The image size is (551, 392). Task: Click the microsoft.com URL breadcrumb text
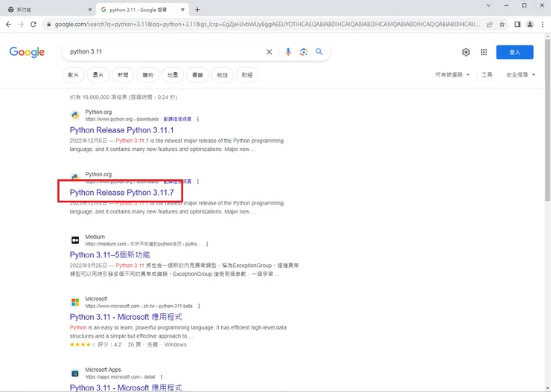pos(138,306)
